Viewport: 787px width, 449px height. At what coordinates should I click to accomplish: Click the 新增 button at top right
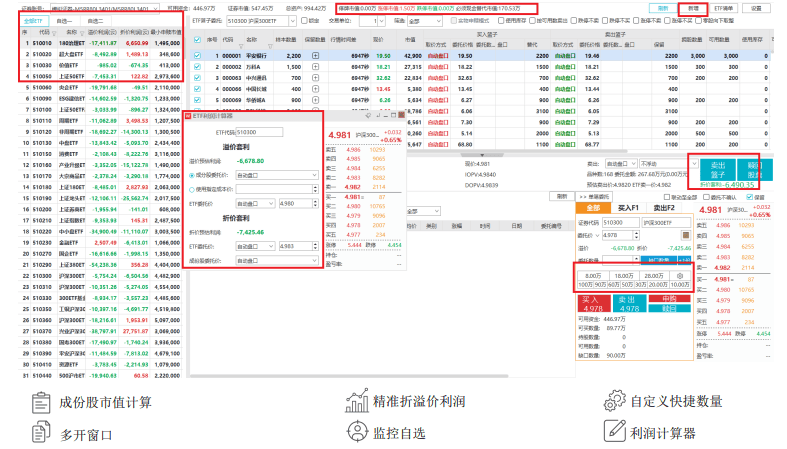pos(693,9)
